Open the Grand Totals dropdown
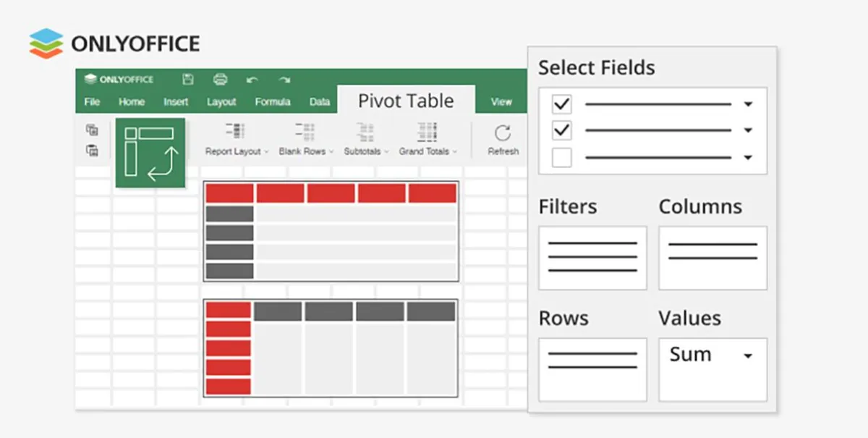Image resolution: width=868 pixels, height=438 pixels. 428,139
